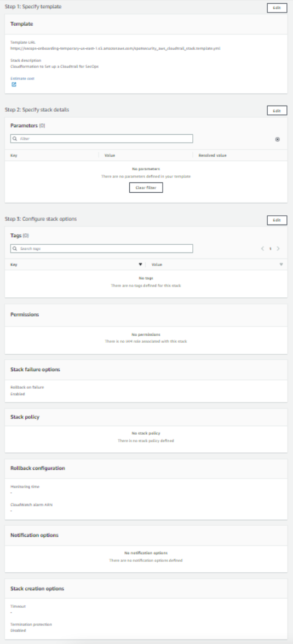Edit Step 2 Specify stack details
Viewport: 293px width, 644px height.
pyautogui.click(x=277, y=111)
